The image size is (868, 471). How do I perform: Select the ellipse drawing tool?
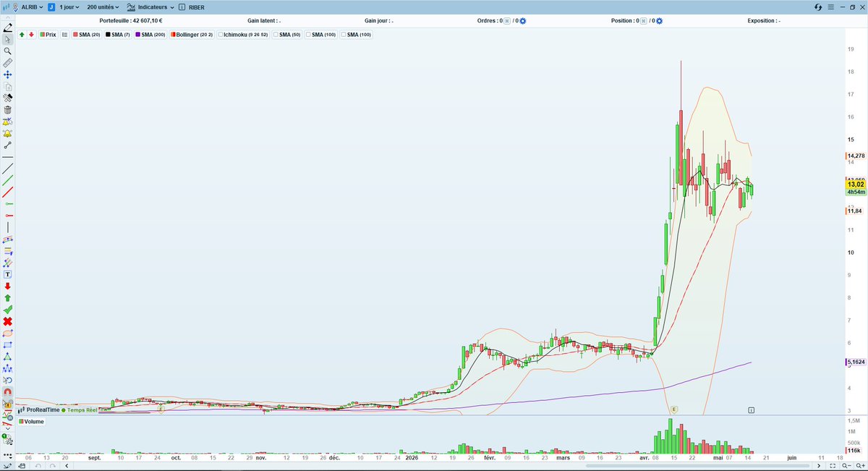pos(8,333)
